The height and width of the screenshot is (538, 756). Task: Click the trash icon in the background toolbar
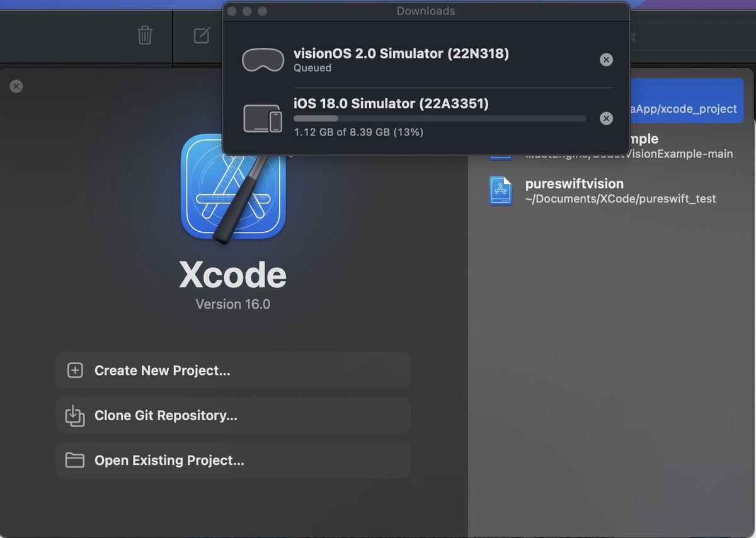(x=145, y=35)
